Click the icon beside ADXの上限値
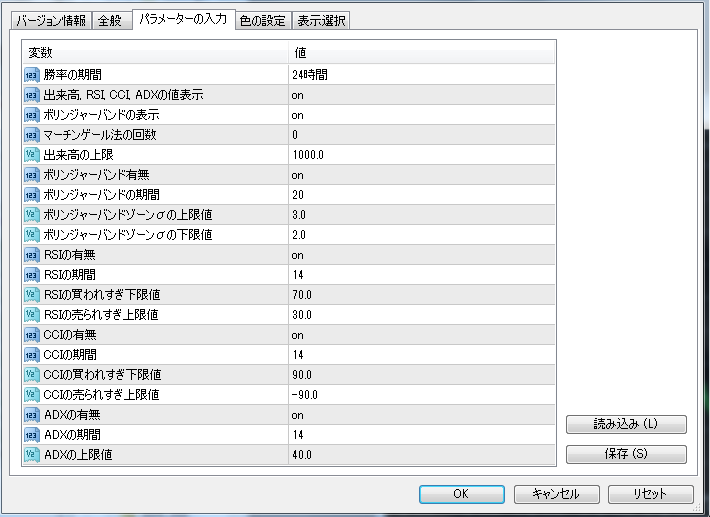710x517 pixels. (32, 455)
